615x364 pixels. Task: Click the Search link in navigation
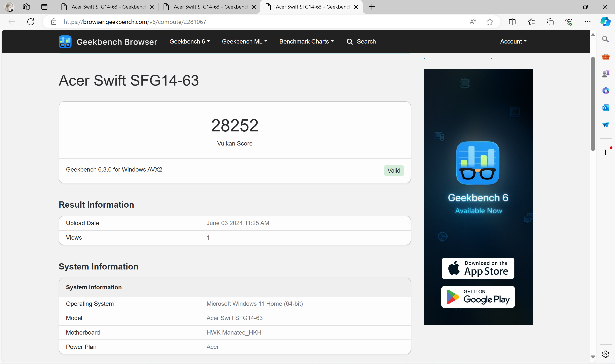[361, 41]
